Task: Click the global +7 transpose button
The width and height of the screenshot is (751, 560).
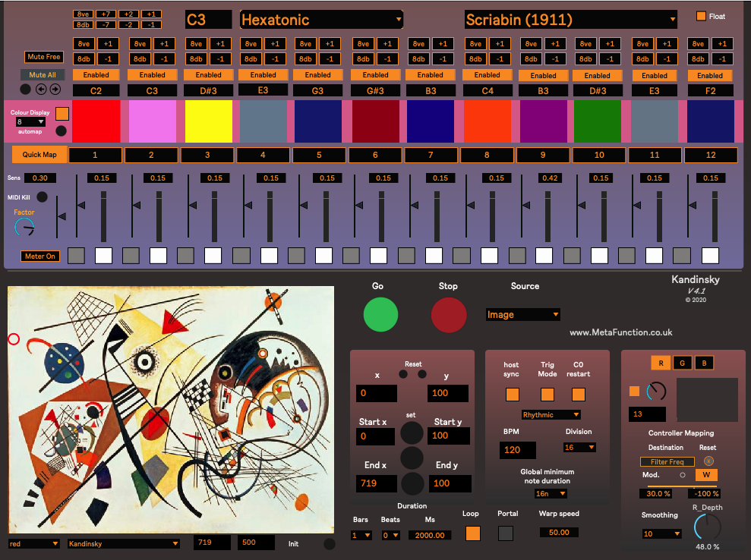Action: pos(106,14)
